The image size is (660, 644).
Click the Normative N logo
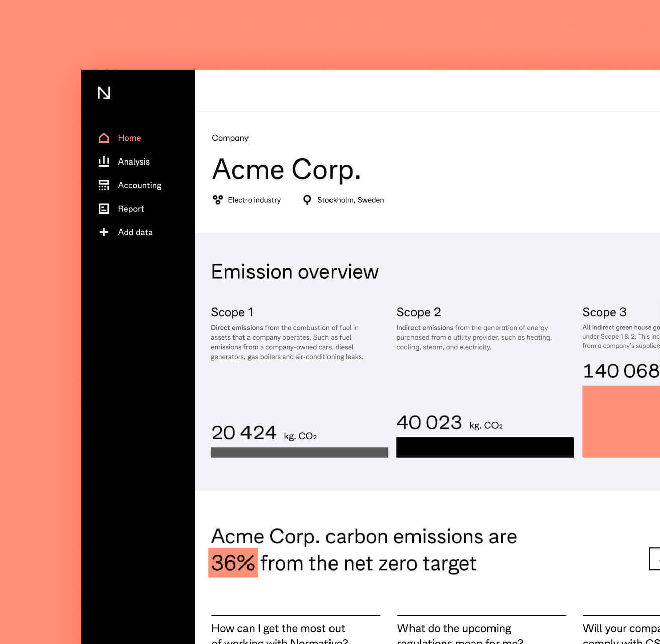(104, 93)
